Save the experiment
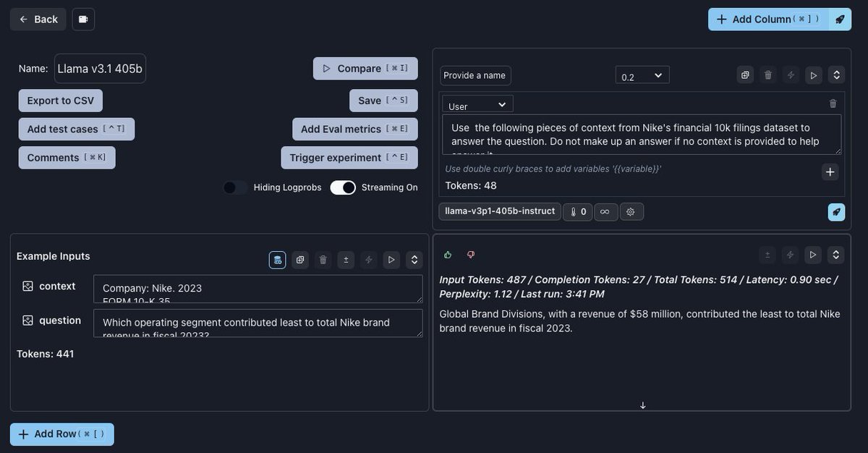 pos(383,101)
